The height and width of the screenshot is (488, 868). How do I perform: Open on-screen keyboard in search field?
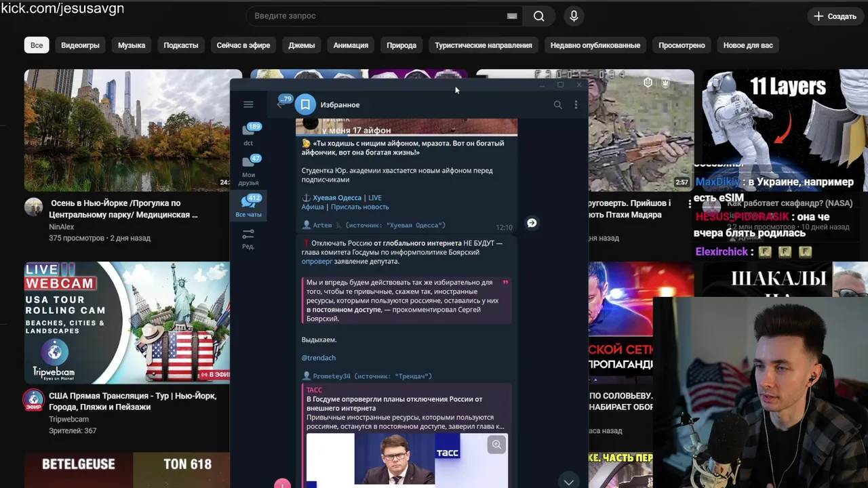click(x=512, y=16)
